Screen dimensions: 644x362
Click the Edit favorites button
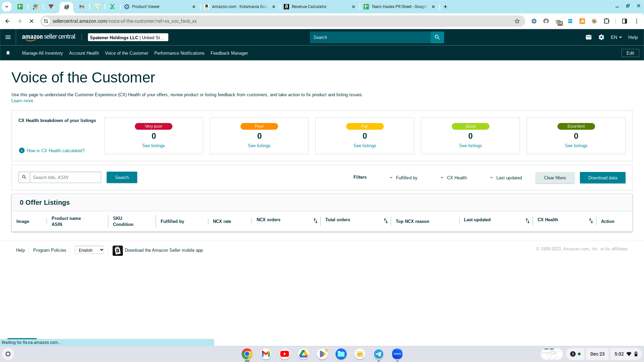click(630, 53)
